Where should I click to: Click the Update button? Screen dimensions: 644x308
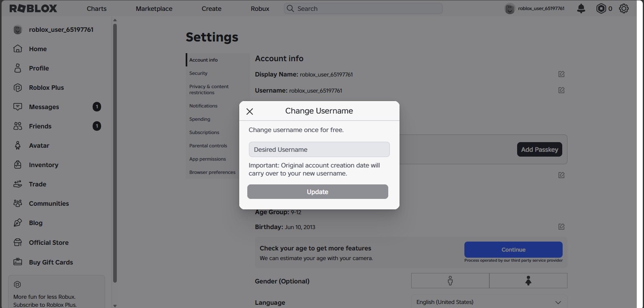click(x=318, y=192)
